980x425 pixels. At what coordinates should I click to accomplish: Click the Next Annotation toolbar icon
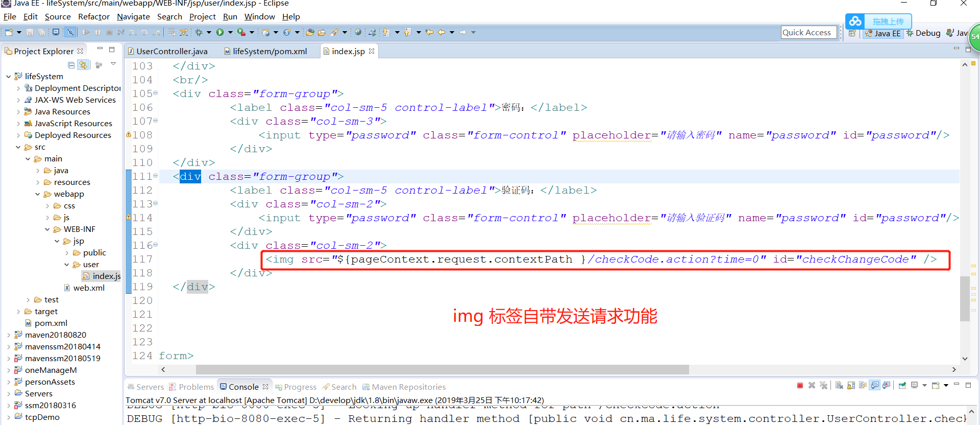tap(386, 32)
